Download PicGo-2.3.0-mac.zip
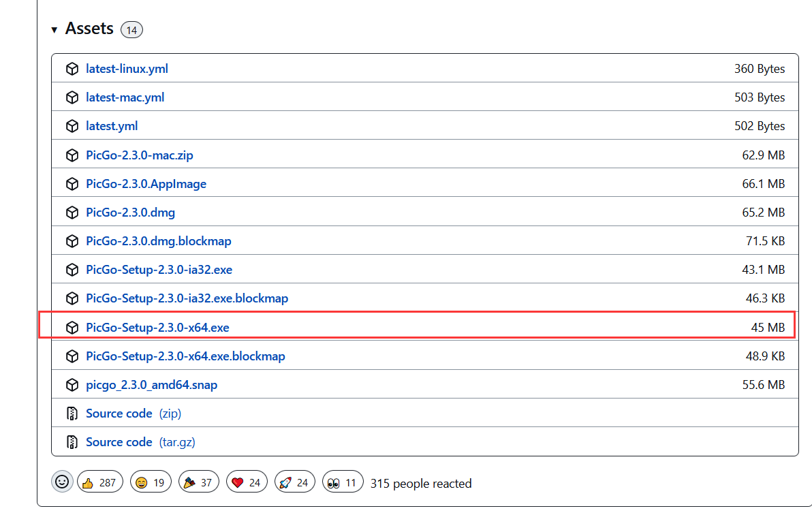This screenshot has height=515, width=812. coord(139,155)
